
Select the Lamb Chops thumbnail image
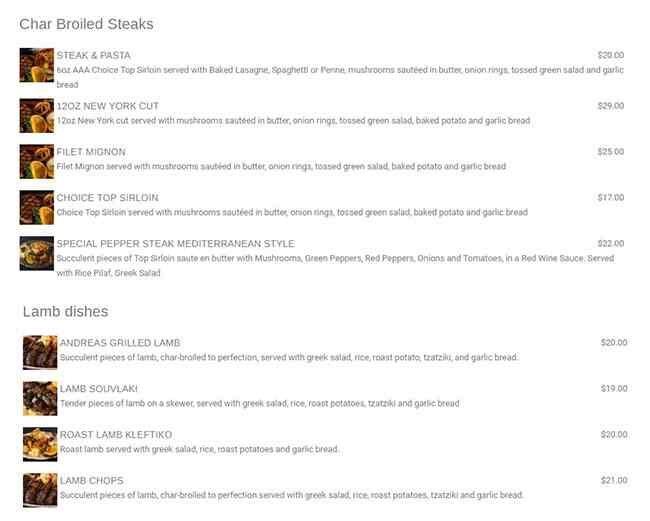[x=40, y=490]
